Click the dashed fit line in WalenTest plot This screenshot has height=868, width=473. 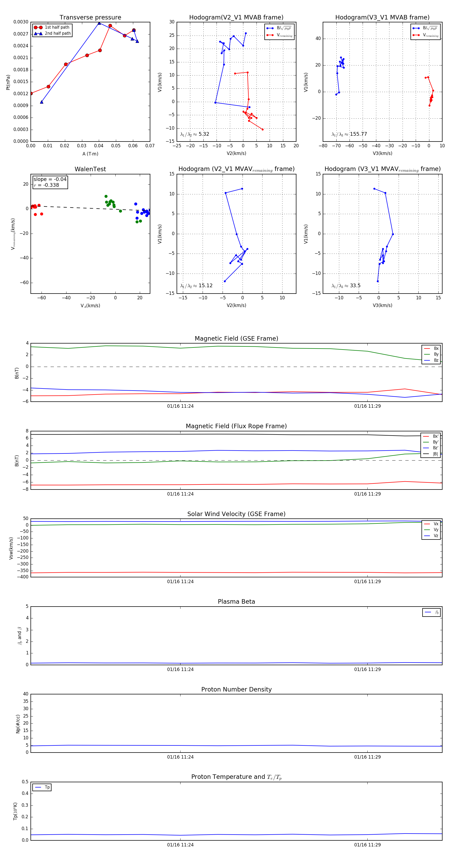[90, 208]
